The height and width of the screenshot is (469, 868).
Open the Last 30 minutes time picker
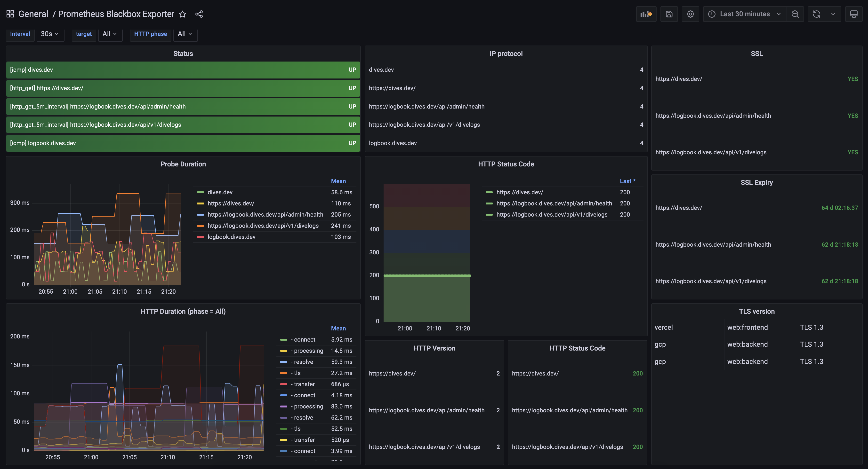click(x=745, y=14)
